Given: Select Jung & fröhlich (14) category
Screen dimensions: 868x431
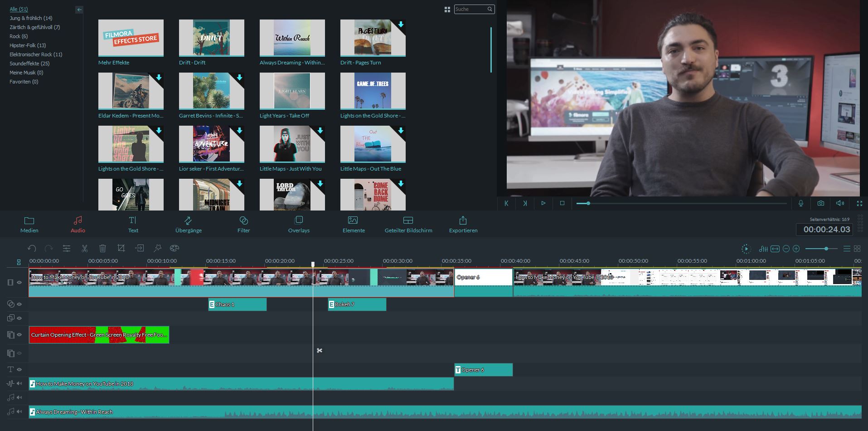Looking at the screenshot, I should pyautogui.click(x=31, y=18).
